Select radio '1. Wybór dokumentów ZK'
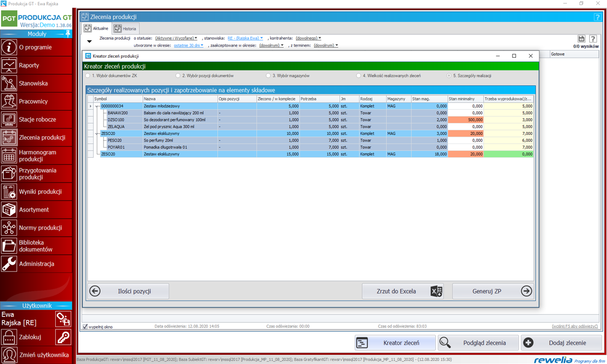This screenshot has height=364, width=607. [88, 76]
